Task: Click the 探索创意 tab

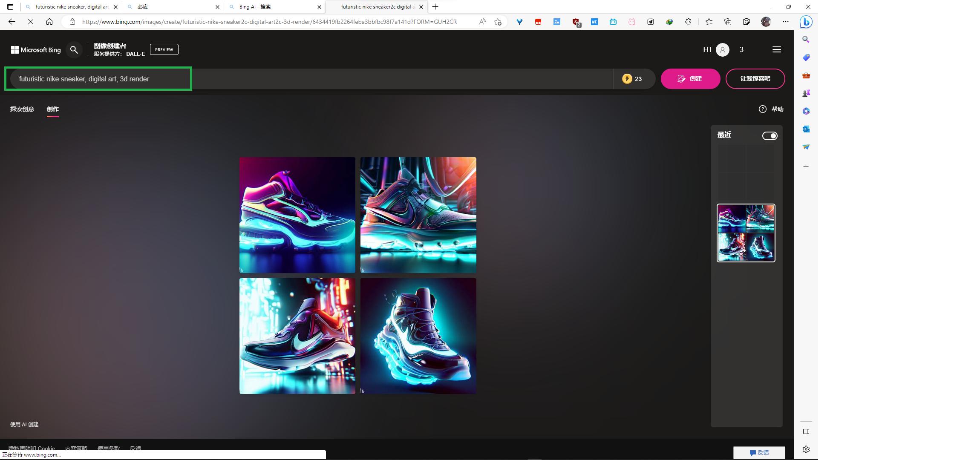Action: (x=21, y=109)
